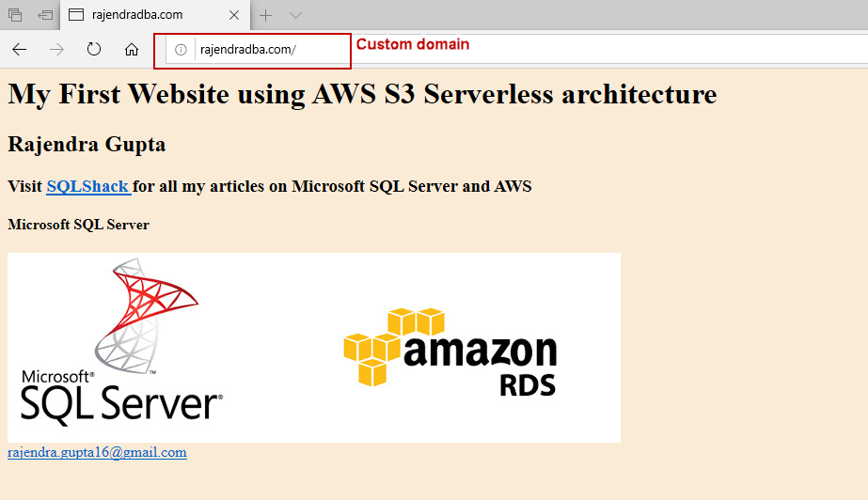The height and width of the screenshot is (500, 868).
Task: Click the 'Microsoft SQL Server' subheading text
Action: pyautogui.click(x=79, y=225)
